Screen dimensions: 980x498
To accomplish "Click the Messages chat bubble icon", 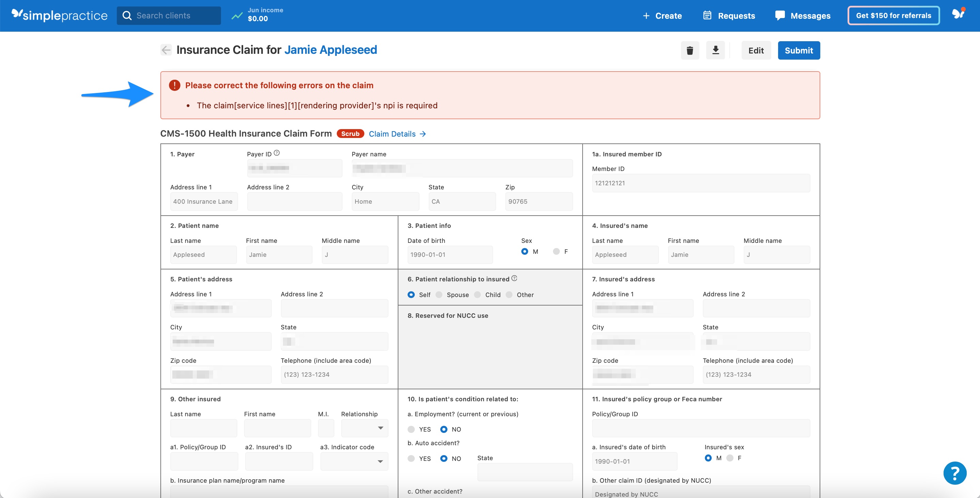I will click(x=779, y=15).
